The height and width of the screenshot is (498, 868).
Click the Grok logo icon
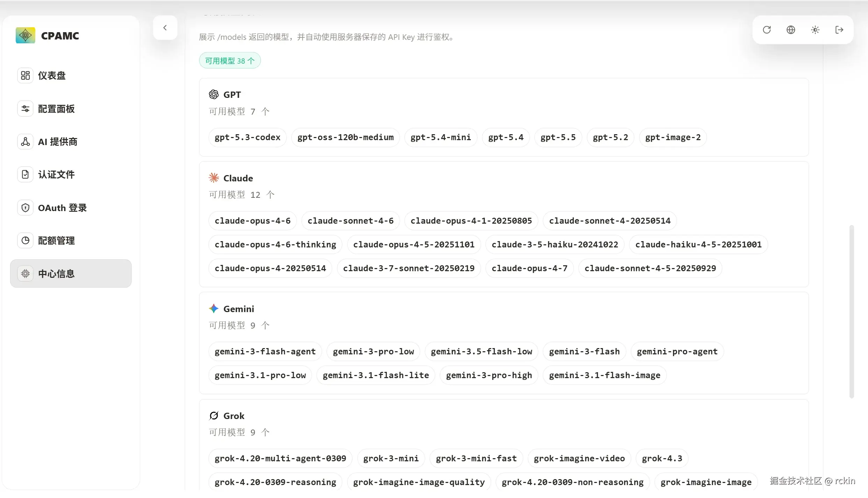pyautogui.click(x=214, y=416)
